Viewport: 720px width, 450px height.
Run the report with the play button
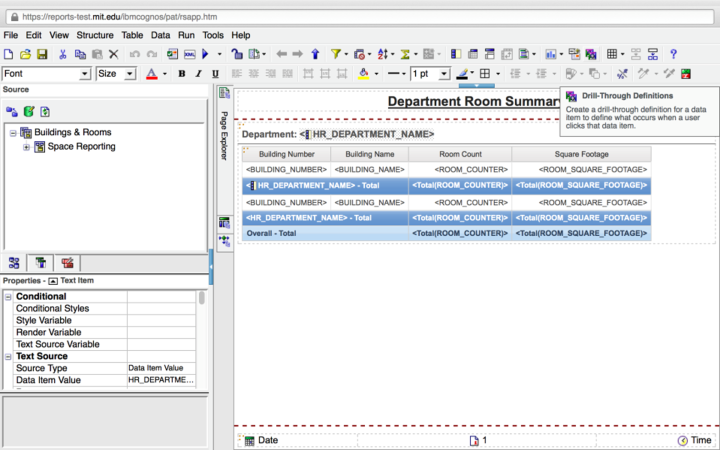pos(206,54)
